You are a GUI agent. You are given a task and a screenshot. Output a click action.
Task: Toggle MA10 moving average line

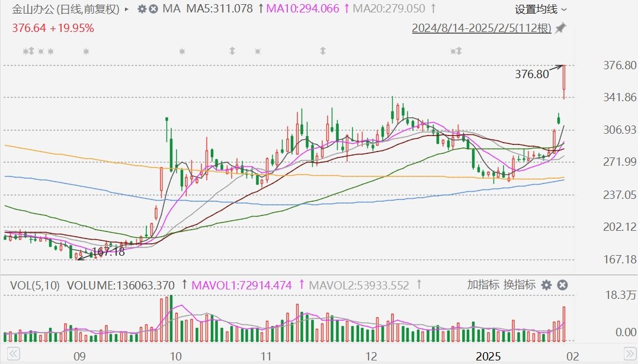pos(302,9)
